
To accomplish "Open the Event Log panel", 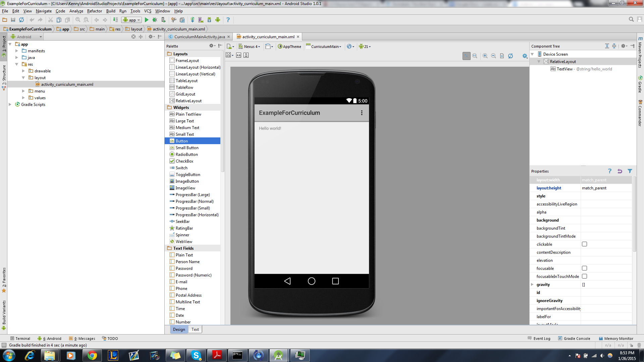I will click(x=539, y=339).
